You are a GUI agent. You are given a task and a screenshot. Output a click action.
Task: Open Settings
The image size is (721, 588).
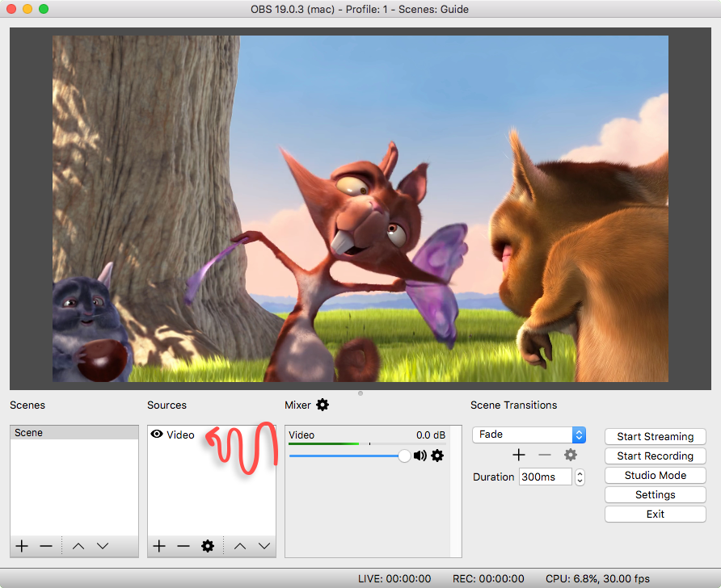click(656, 495)
